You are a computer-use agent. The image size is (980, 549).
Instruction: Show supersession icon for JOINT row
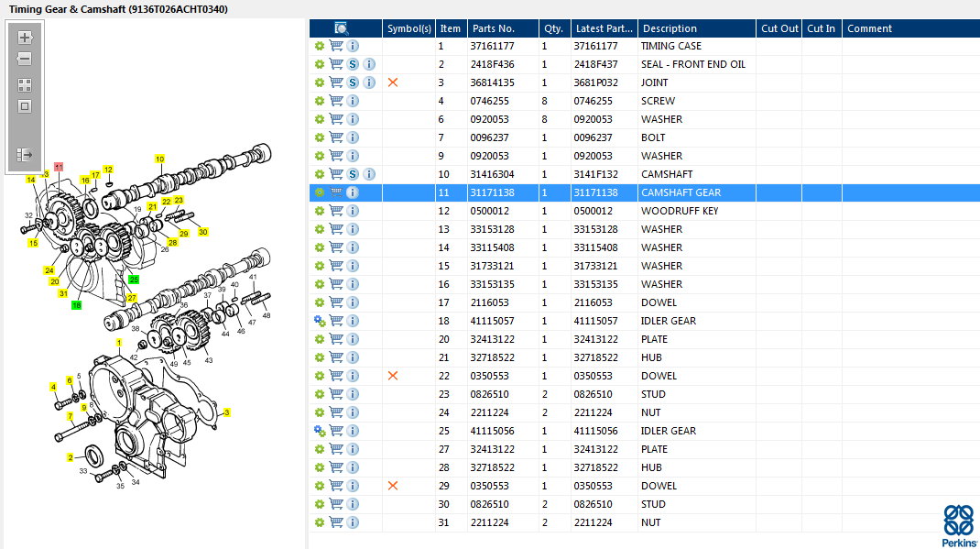[353, 82]
